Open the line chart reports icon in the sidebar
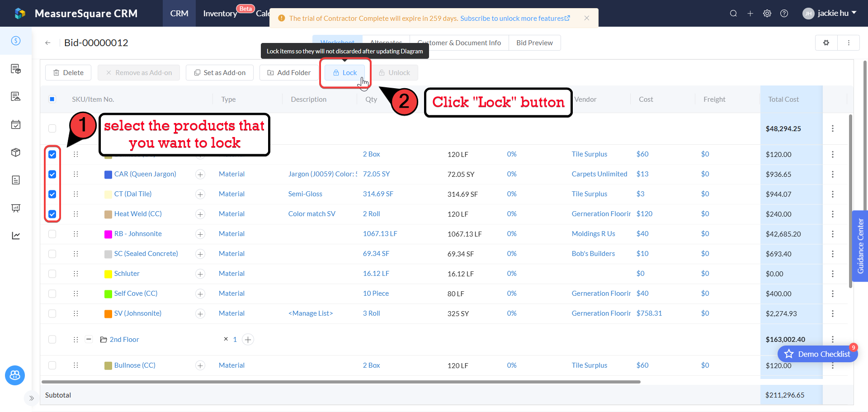Image resolution: width=868 pixels, height=412 pixels. (x=16, y=236)
